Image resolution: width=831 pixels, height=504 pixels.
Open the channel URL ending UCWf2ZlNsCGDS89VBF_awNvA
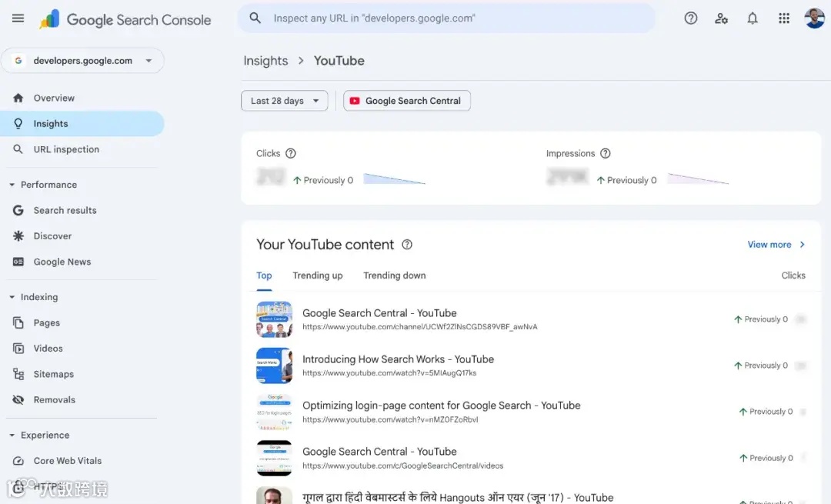420,327
